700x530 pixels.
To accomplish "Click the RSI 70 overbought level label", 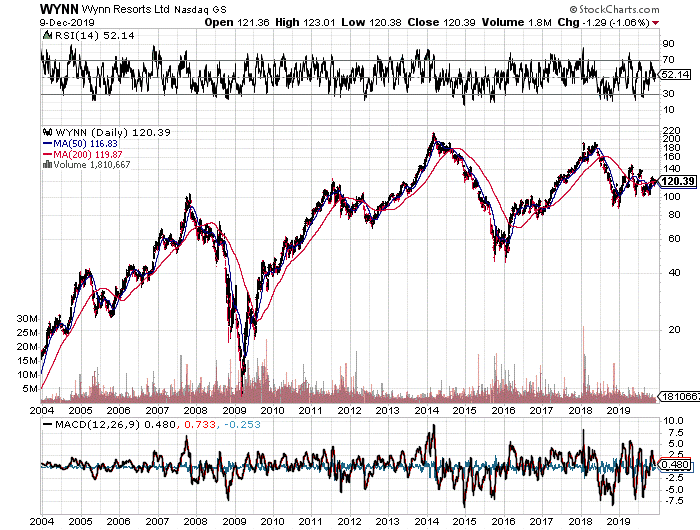I will [668, 60].
